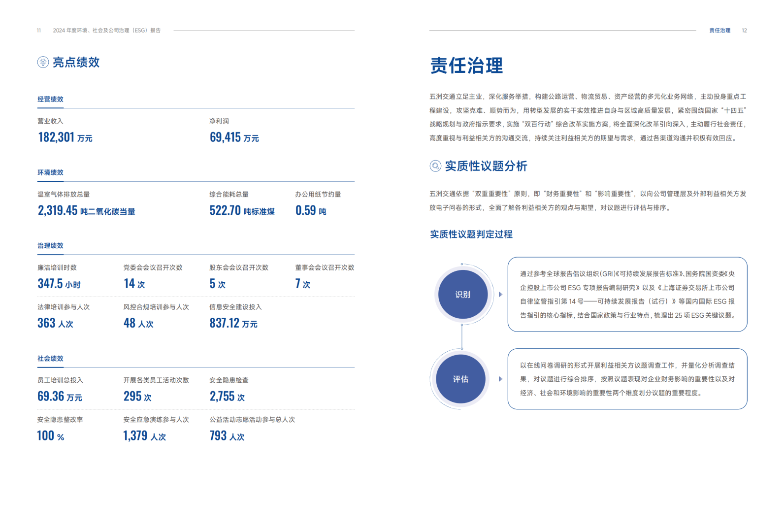Select the 亮点绩效 heading
The height and width of the screenshot is (532, 784).
click(76, 62)
